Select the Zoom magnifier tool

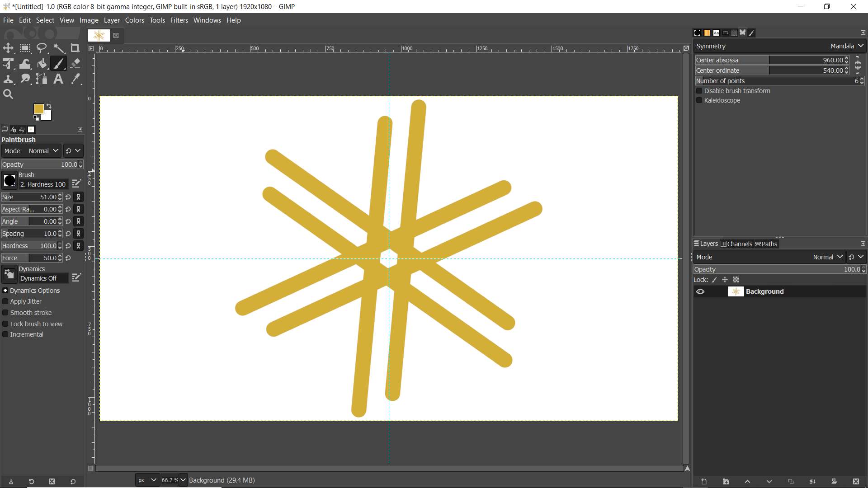click(8, 94)
